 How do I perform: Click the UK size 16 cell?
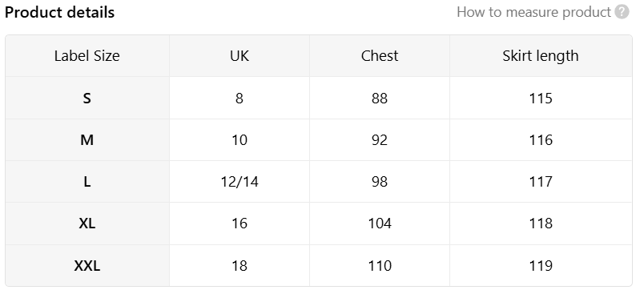point(239,224)
